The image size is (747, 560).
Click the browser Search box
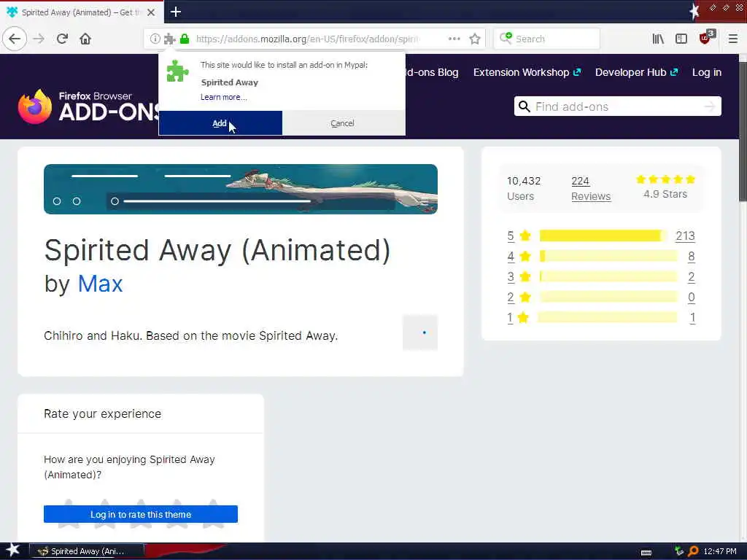[547, 39]
